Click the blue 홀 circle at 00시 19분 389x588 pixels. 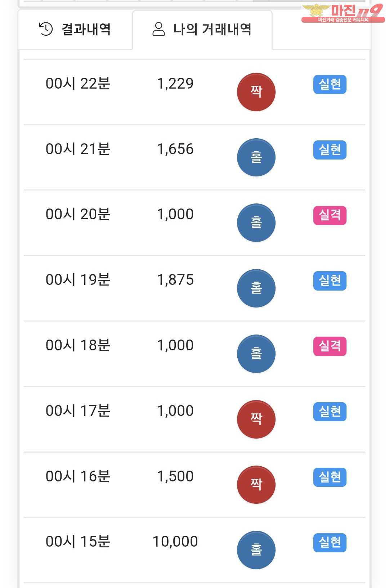256,288
